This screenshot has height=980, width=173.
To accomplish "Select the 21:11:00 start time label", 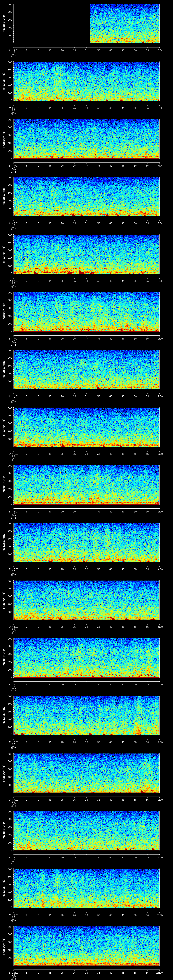I will coord(13,454).
